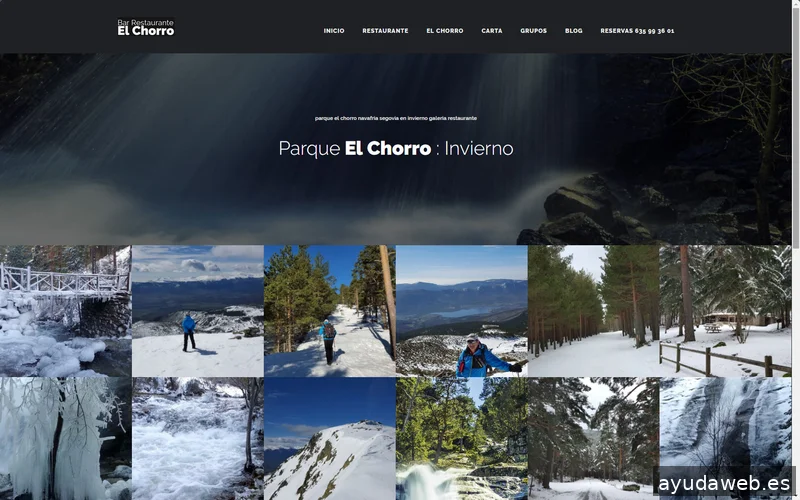Open the photo of hiker facing mountain valley
Screen dimensions: 800x500
pyautogui.click(x=198, y=311)
